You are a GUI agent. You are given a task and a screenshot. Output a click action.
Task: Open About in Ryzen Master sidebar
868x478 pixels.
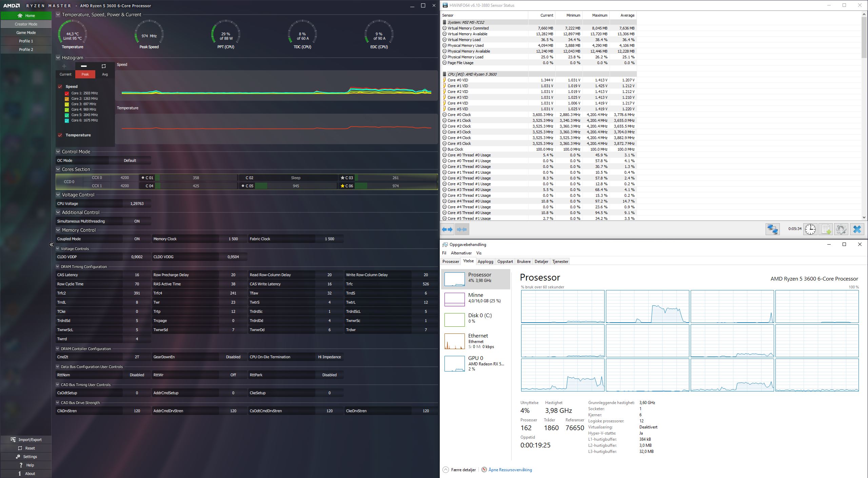click(x=26, y=473)
